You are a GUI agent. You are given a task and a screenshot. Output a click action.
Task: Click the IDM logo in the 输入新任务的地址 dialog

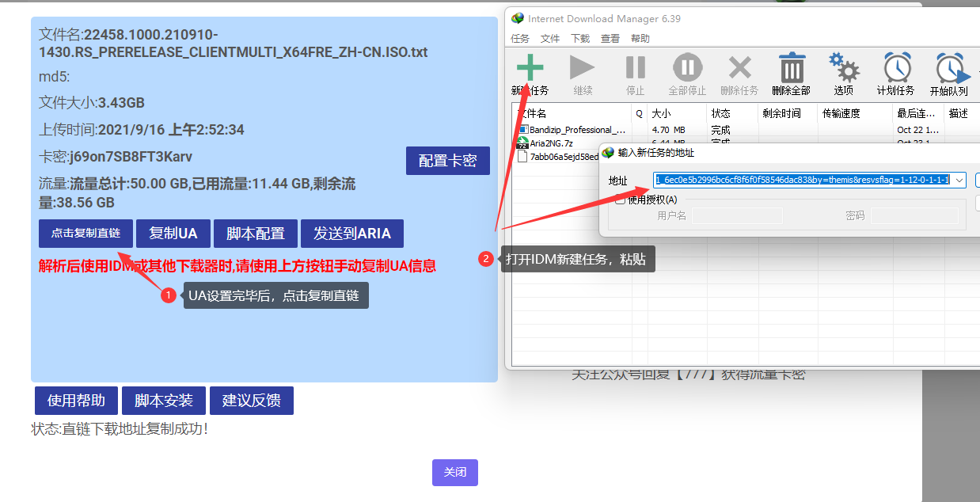click(x=609, y=152)
